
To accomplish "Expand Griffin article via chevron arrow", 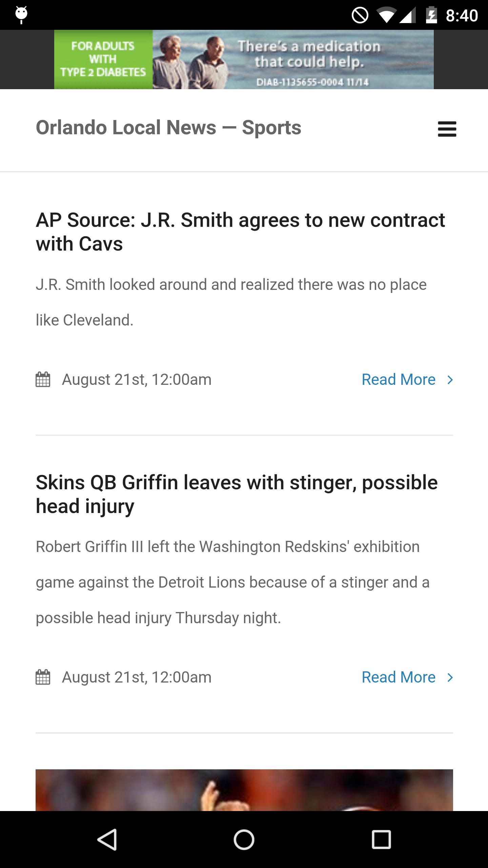I will [450, 677].
